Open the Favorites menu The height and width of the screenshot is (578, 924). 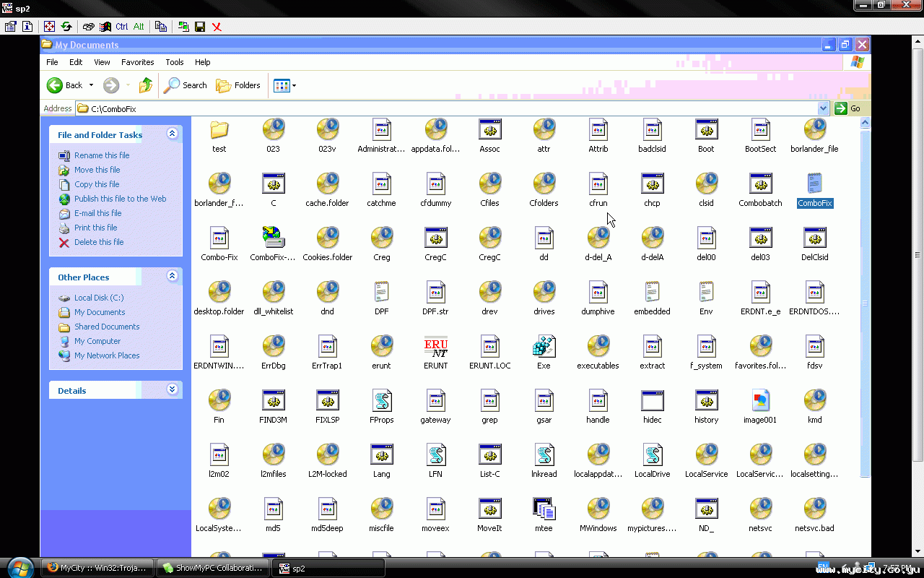coord(137,62)
